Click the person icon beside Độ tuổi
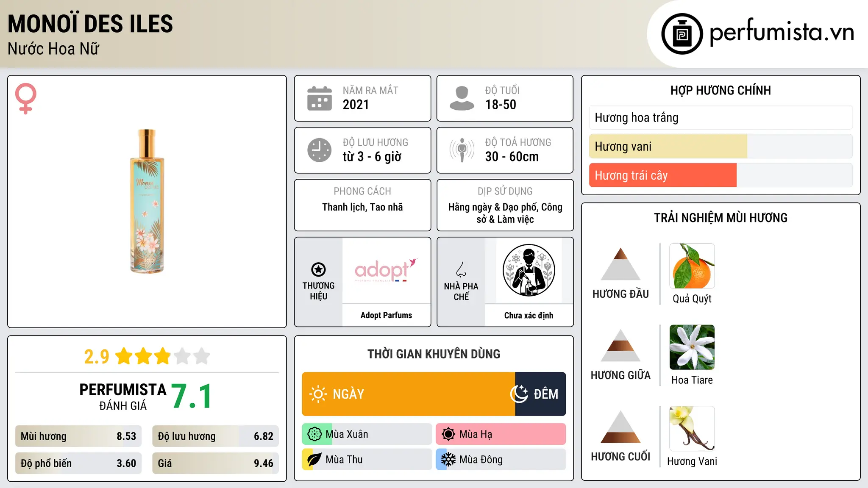The width and height of the screenshot is (868, 488). pyautogui.click(x=462, y=98)
